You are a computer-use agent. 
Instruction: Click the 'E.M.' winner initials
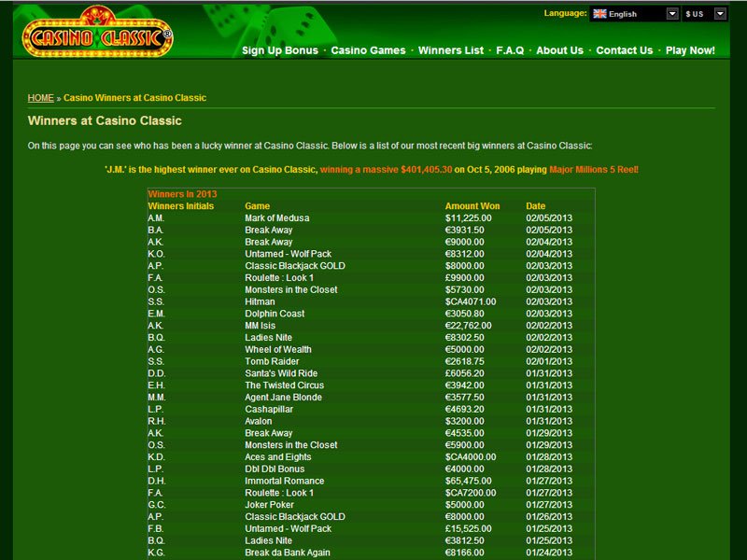coord(156,314)
